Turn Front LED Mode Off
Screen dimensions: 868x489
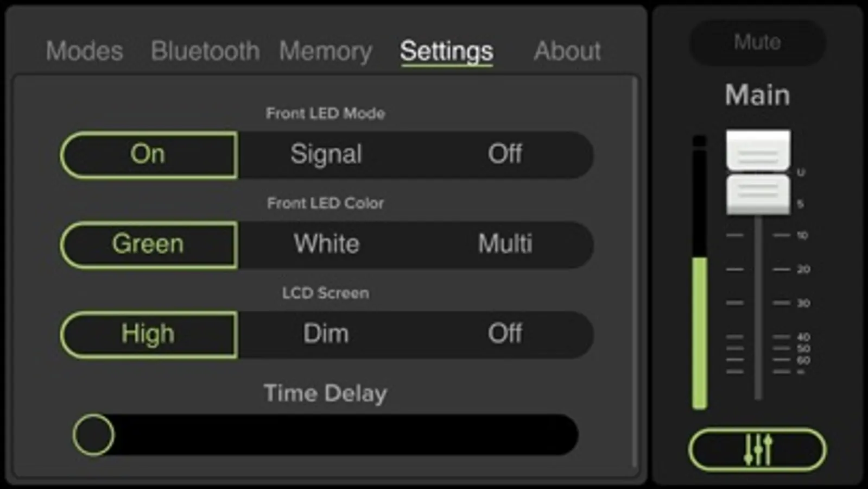tap(505, 154)
